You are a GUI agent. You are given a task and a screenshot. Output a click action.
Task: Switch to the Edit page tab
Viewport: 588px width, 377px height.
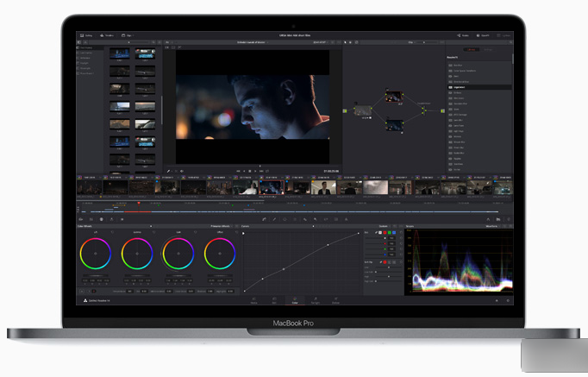[274, 300]
